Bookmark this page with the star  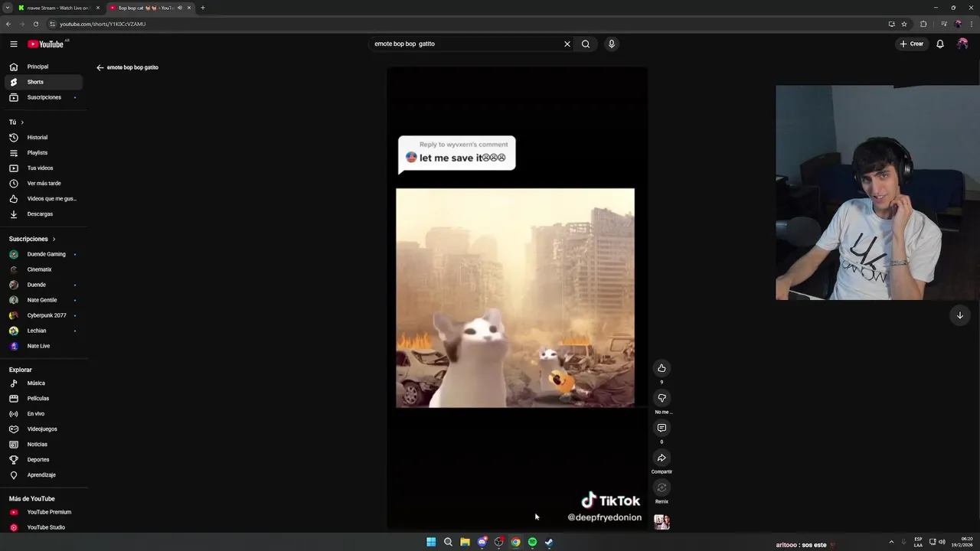(904, 24)
